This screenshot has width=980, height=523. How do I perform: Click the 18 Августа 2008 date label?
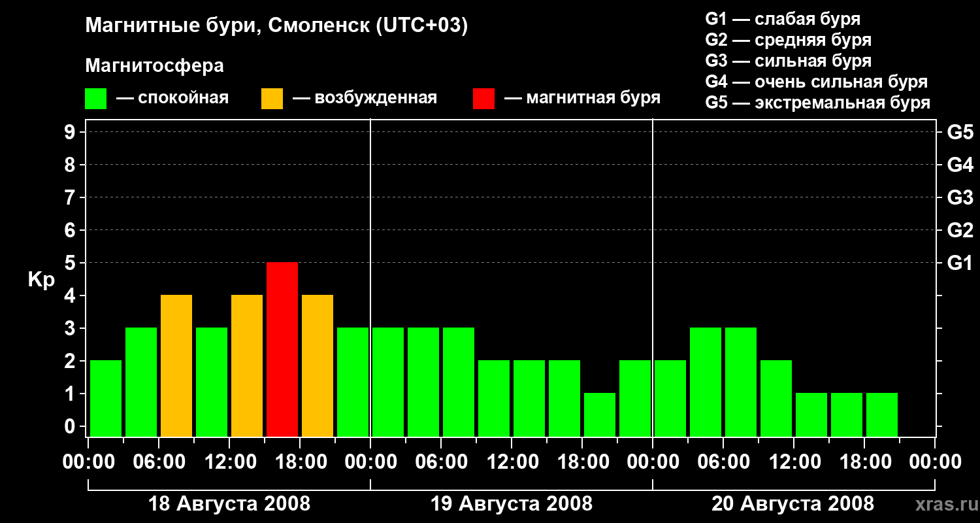pyautogui.click(x=229, y=503)
